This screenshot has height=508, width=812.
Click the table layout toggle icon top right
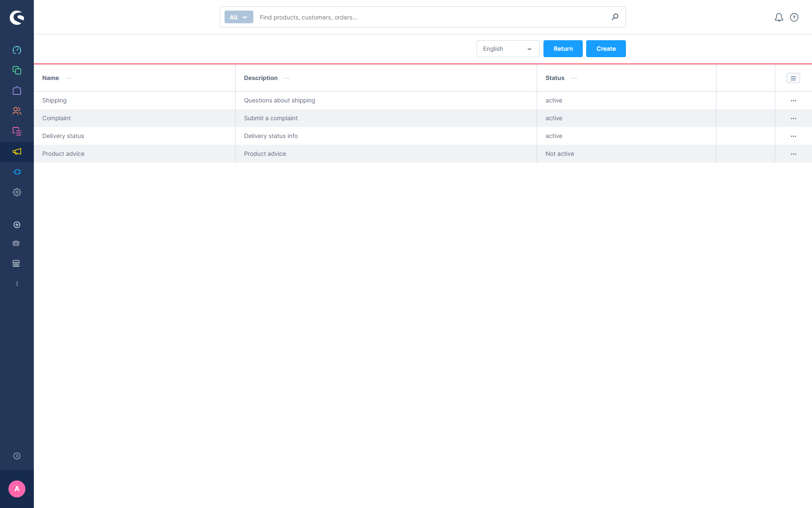[x=793, y=78]
